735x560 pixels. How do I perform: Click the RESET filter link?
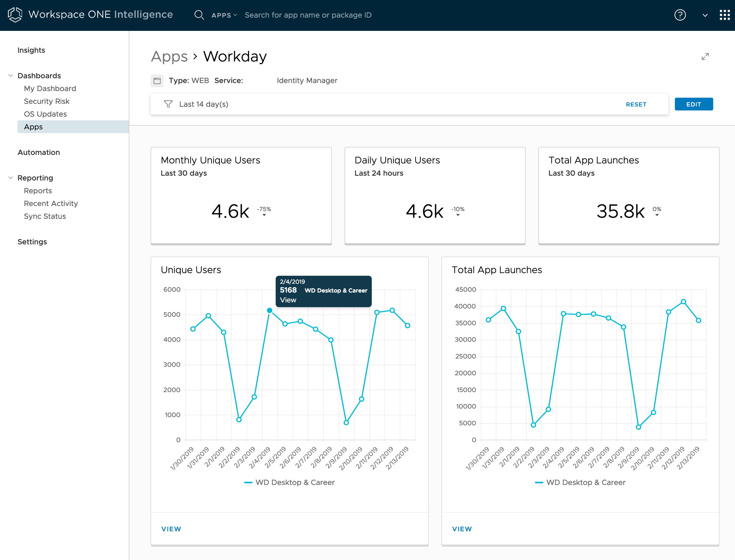point(636,104)
